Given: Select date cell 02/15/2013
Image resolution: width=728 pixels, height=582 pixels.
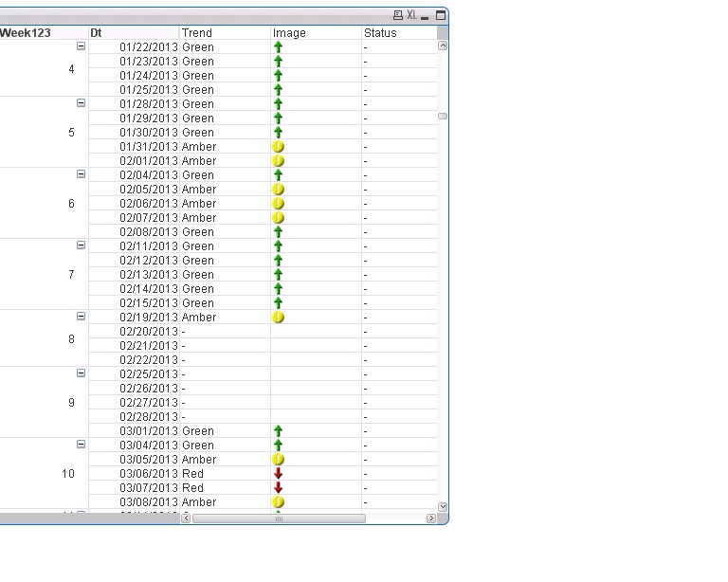Looking at the screenshot, I should click(134, 303).
